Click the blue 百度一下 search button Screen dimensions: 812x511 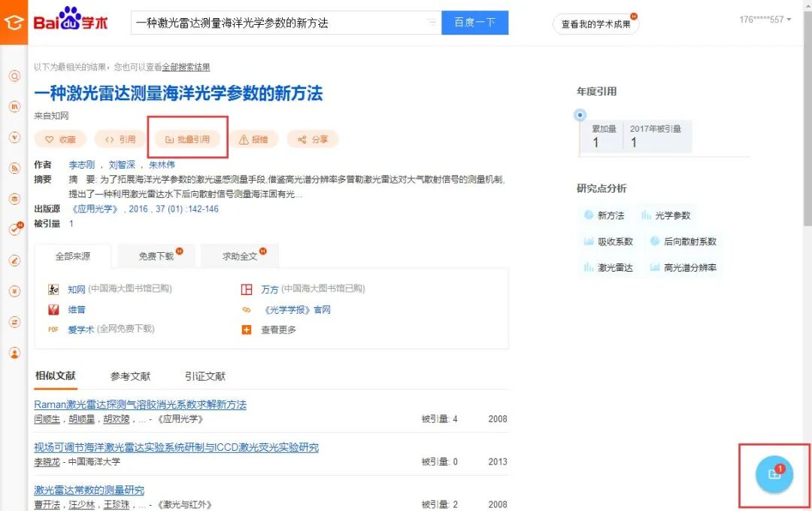click(475, 23)
